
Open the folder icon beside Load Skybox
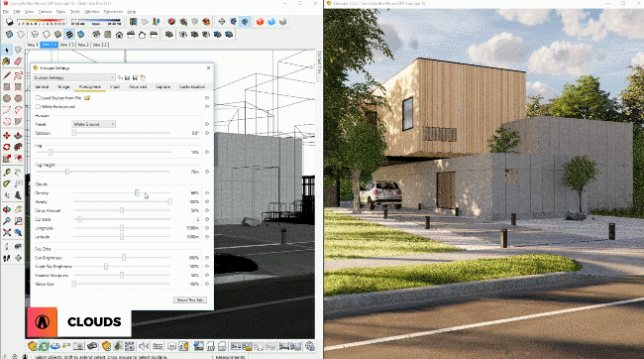point(87,98)
